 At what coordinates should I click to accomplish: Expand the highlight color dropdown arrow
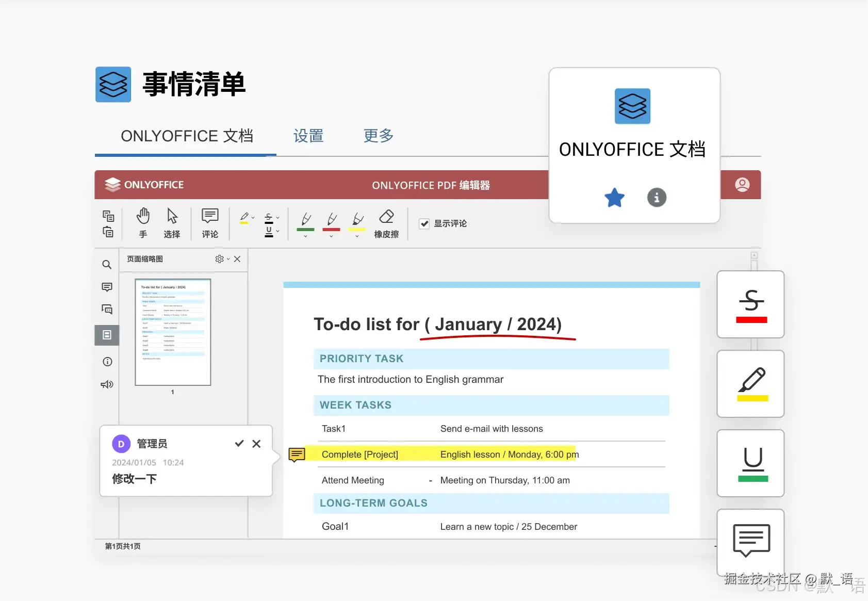click(x=253, y=218)
